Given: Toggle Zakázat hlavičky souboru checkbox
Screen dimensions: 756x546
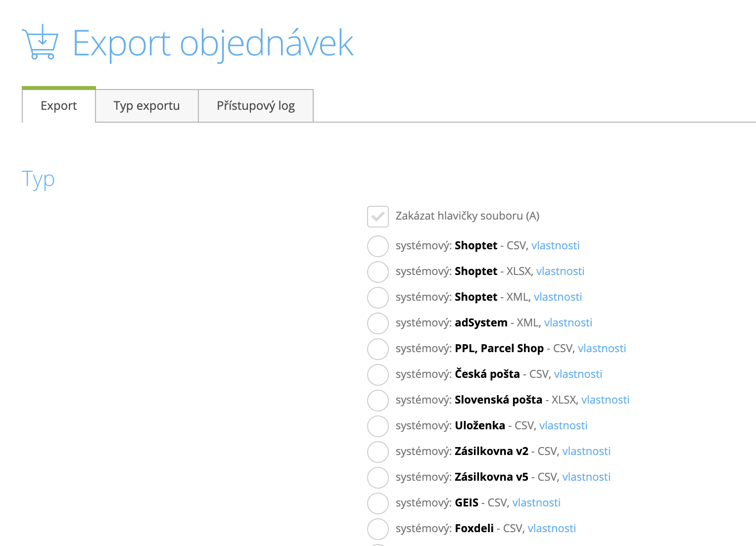Looking at the screenshot, I should (378, 217).
